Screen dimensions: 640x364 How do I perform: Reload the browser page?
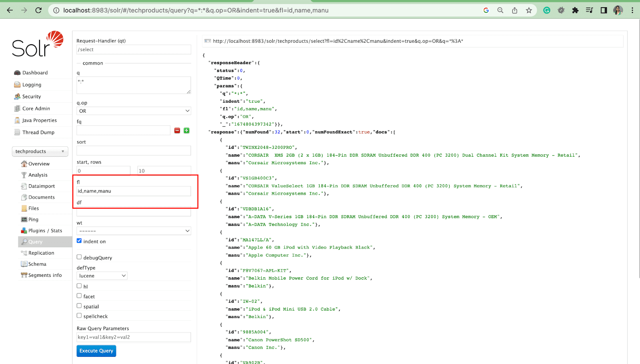(38, 10)
